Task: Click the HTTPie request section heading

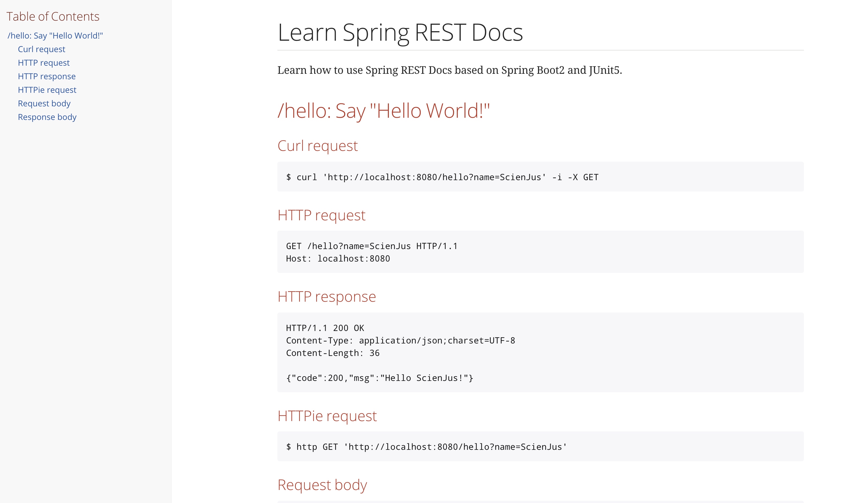Action: [327, 416]
